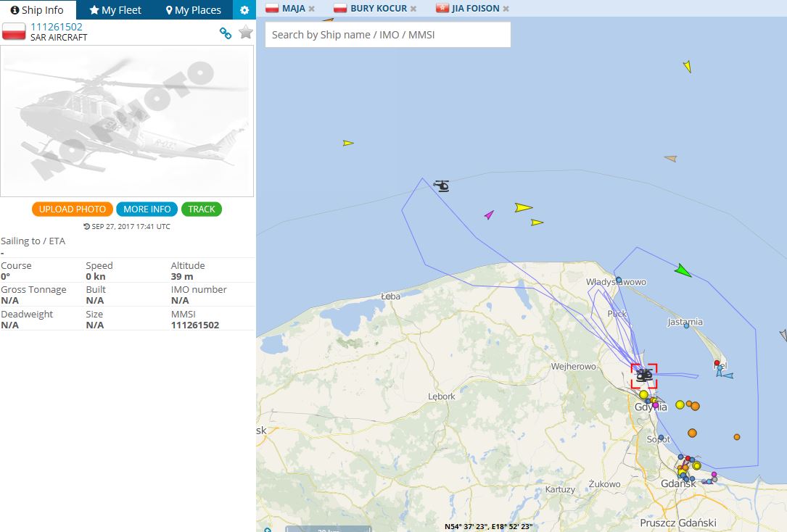Click the settings gear tab icon
The height and width of the screenshot is (532, 787).
244,10
